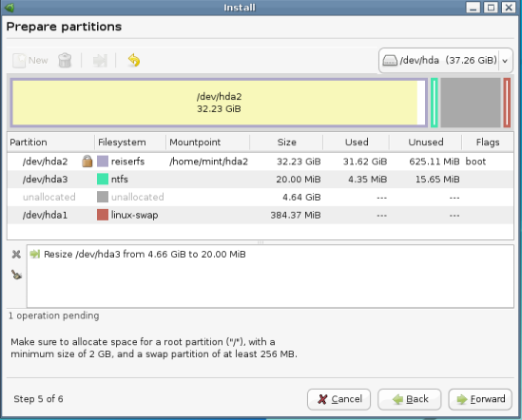Click the linux-swap red color swatch
The width and height of the screenshot is (522, 420).
coord(103,215)
